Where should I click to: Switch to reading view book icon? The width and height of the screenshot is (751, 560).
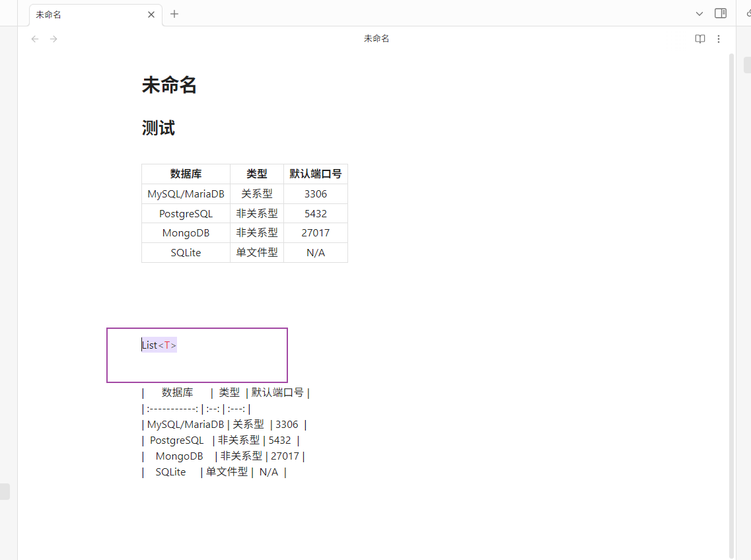(699, 39)
